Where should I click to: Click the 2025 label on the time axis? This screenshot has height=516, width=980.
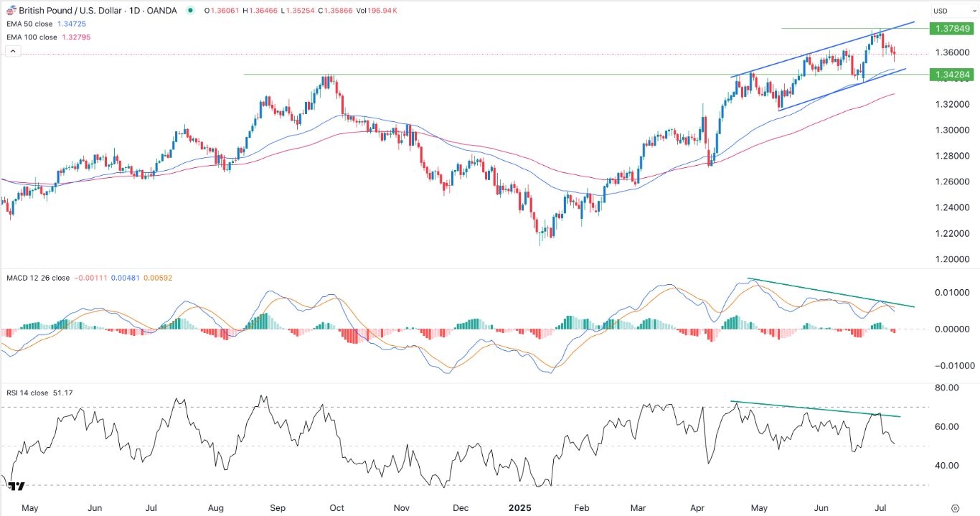[520, 507]
